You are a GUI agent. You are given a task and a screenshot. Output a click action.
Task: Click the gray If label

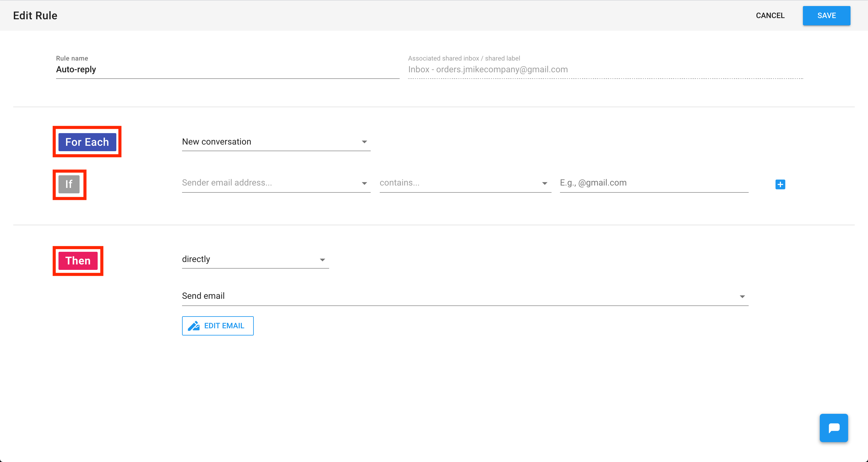(x=69, y=184)
